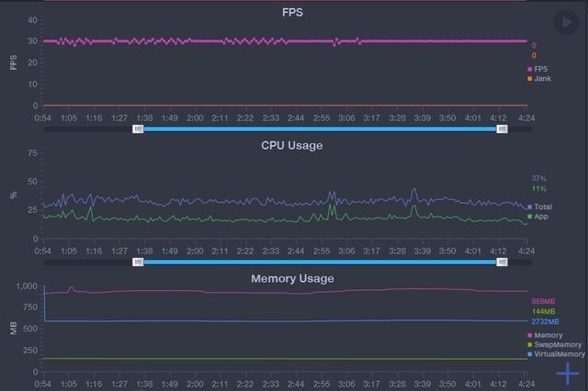
Task: Hide the Total CPU series via legend
Action: (x=540, y=207)
